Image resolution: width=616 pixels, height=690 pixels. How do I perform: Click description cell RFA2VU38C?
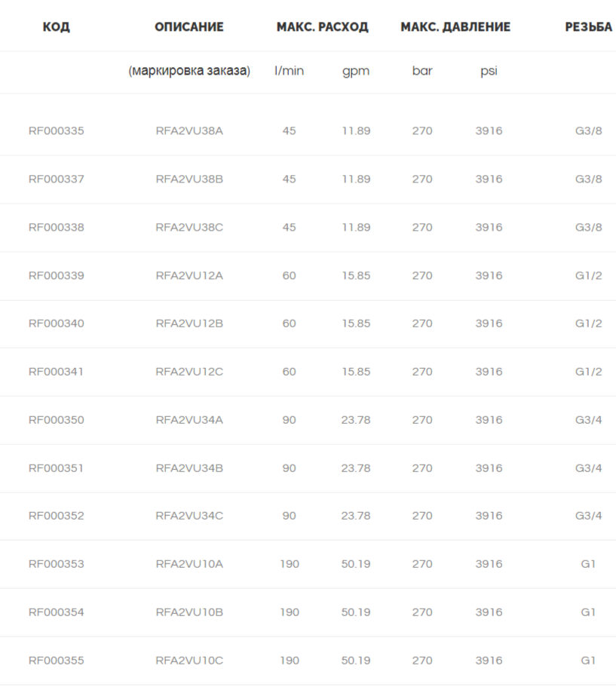189,228
